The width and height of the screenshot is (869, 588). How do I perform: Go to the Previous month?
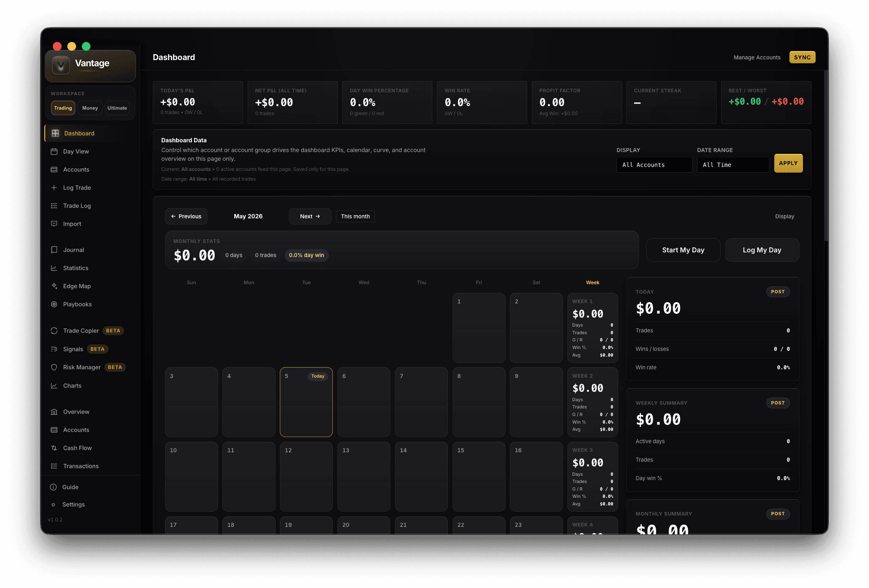coord(186,217)
